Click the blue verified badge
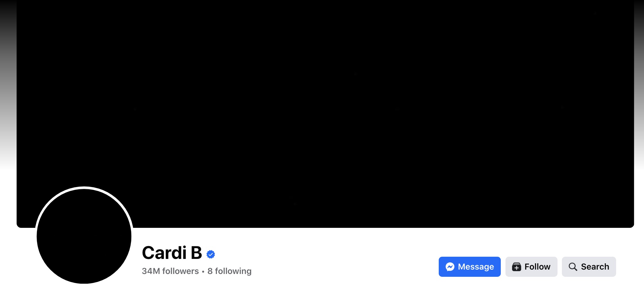 click(x=211, y=254)
